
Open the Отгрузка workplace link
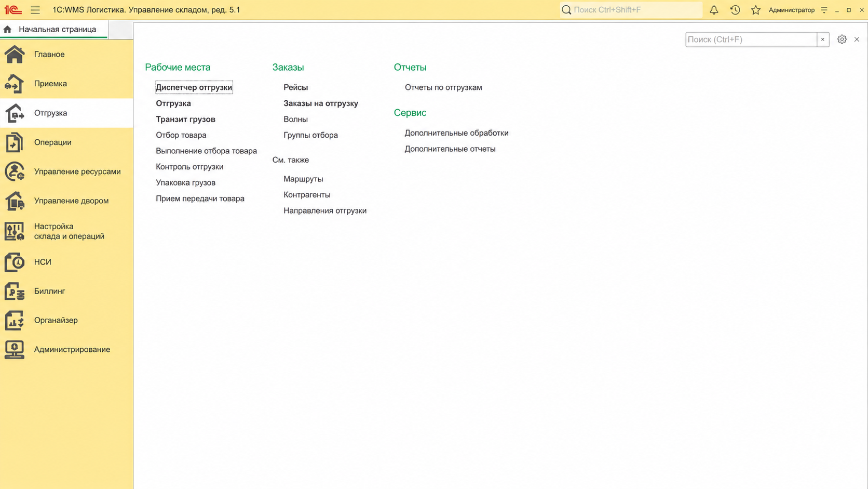[173, 103]
